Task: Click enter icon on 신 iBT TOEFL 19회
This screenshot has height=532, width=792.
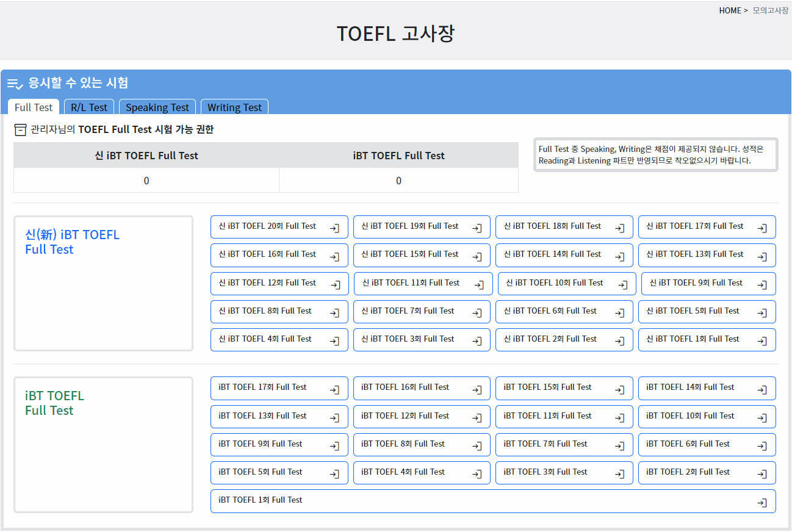Action: click(477, 228)
